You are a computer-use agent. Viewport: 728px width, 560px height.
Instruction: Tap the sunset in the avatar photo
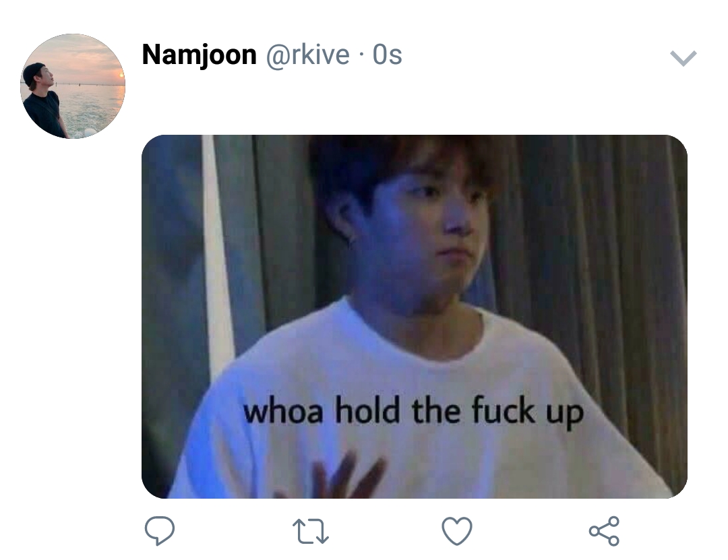(120, 75)
